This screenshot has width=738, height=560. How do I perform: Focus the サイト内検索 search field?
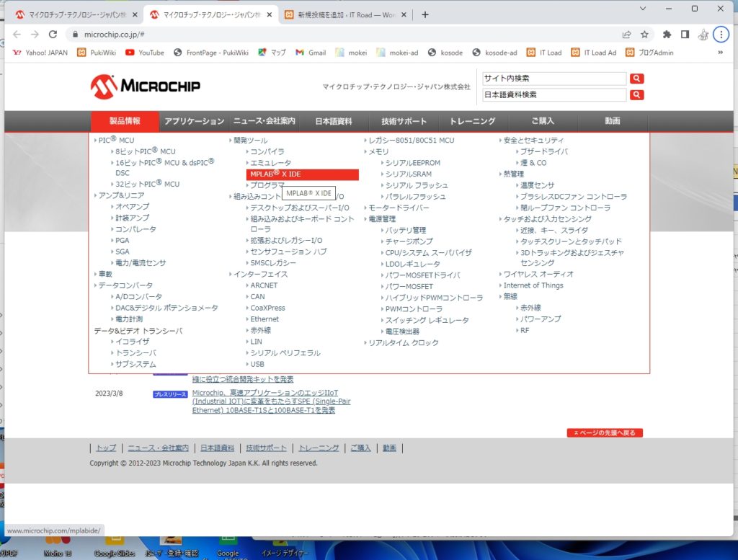click(x=554, y=79)
